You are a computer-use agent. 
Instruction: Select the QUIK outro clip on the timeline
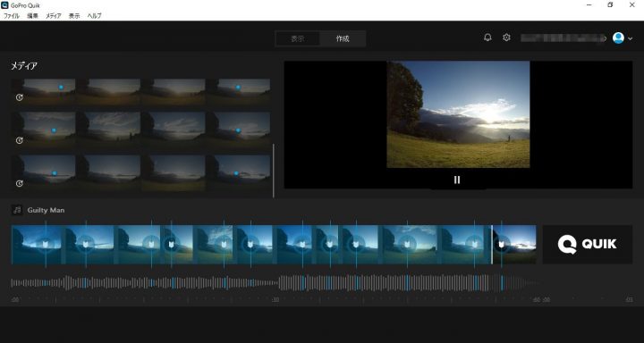(x=588, y=245)
